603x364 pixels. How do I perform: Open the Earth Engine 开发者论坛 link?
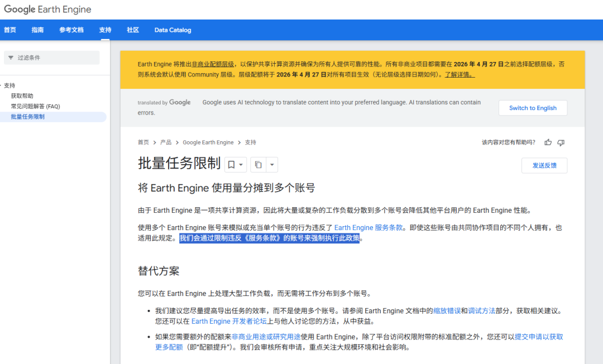pos(229,321)
